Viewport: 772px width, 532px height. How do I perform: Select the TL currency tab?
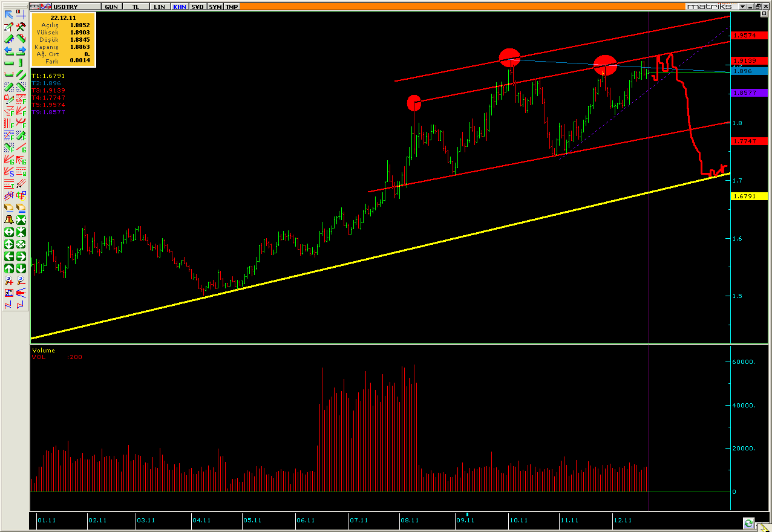(136, 6)
